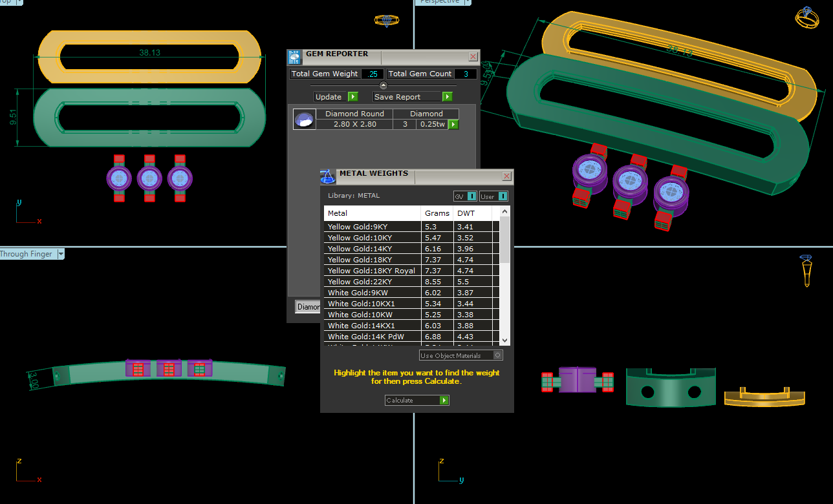Screen dimensions: 833x504
Task: Click the Calculate button
Action: (x=416, y=401)
